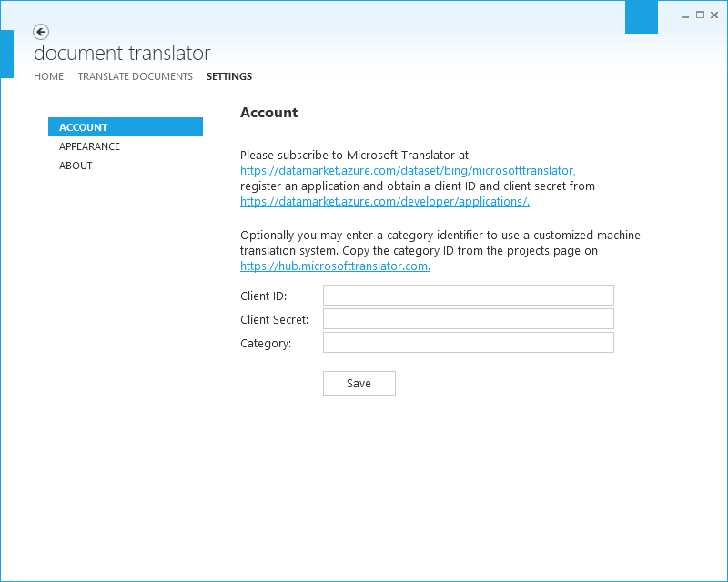Select the HOME navigation item
728x582 pixels.
click(x=49, y=76)
